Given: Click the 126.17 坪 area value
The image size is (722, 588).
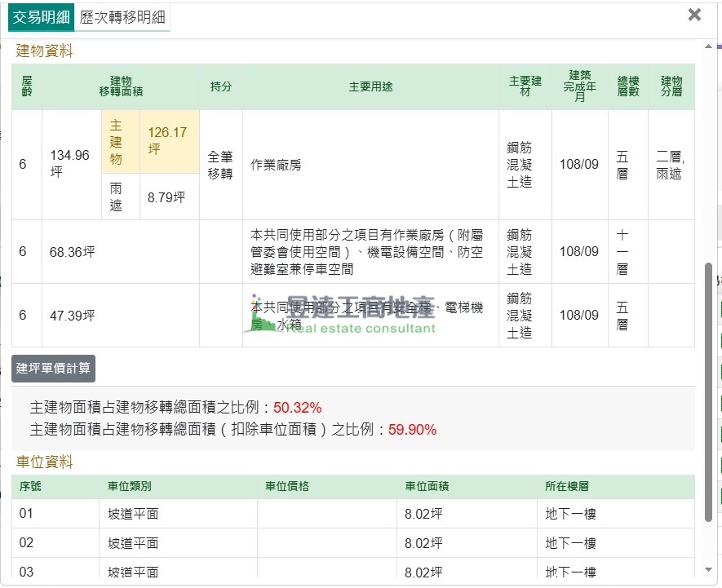Looking at the screenshot, I should tap(167, 141).
